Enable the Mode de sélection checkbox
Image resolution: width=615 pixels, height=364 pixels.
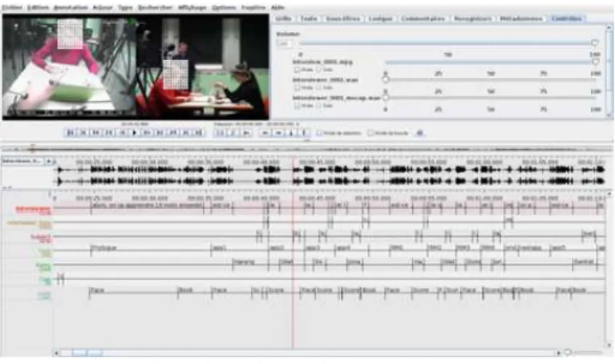pos(319,133)
